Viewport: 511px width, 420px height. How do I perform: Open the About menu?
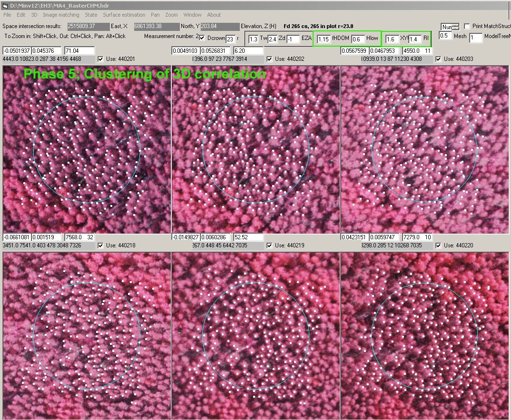(x=214, y=15)
